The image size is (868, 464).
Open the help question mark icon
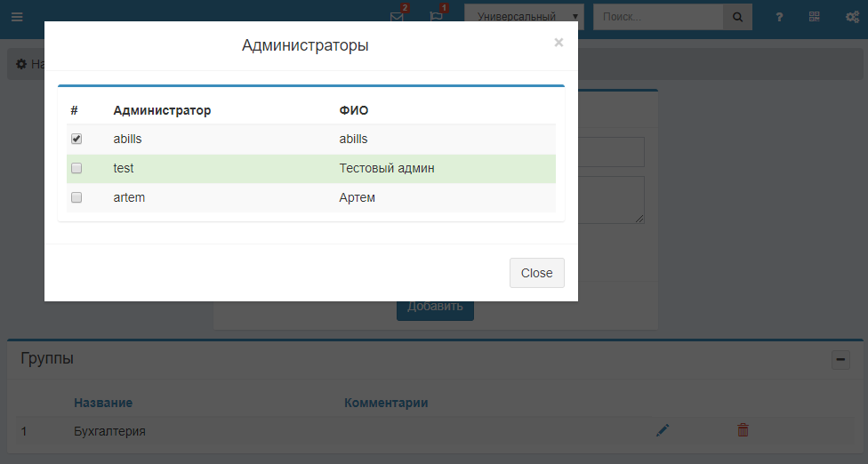pyautogui.click(x=779, y=17)
